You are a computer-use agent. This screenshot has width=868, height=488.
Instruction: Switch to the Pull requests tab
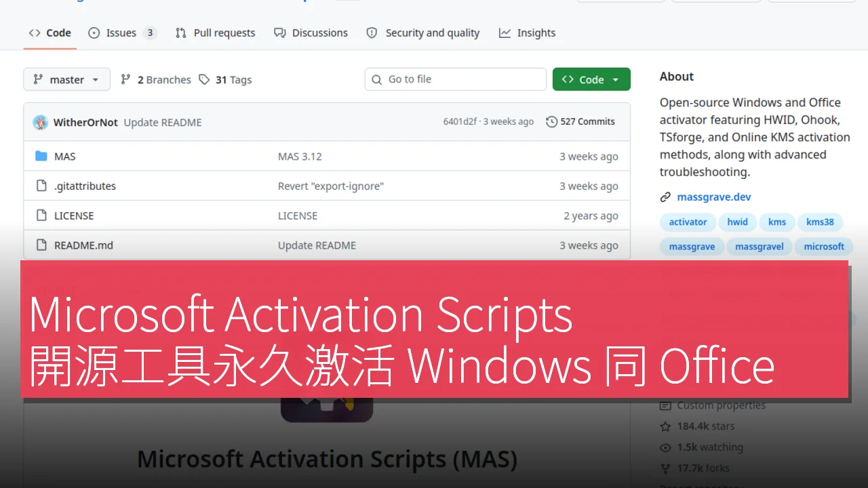click(x=215, y=33)
